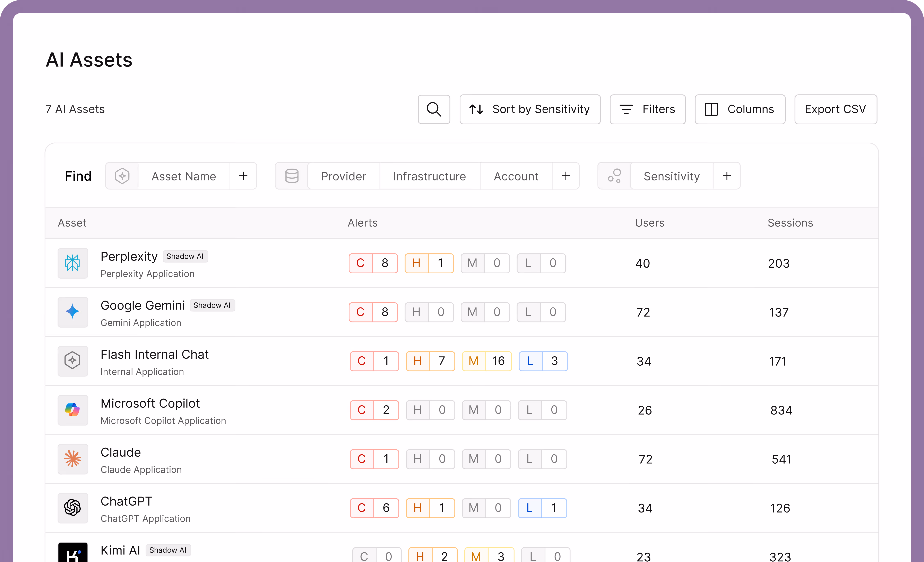Click the Google Gemini star icon
The height and width of the screenshot is (562, 924).
coord(73,312)
